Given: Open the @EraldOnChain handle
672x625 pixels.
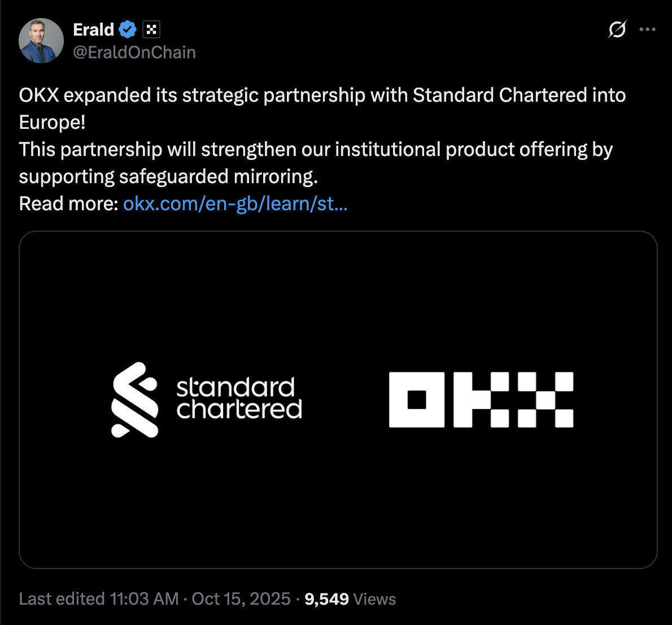Looking at the screenshot, I should pos(134,53).
